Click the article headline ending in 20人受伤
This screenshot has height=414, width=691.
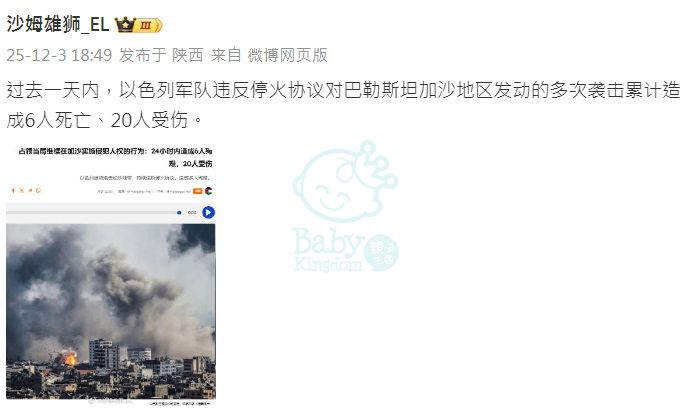115,157
